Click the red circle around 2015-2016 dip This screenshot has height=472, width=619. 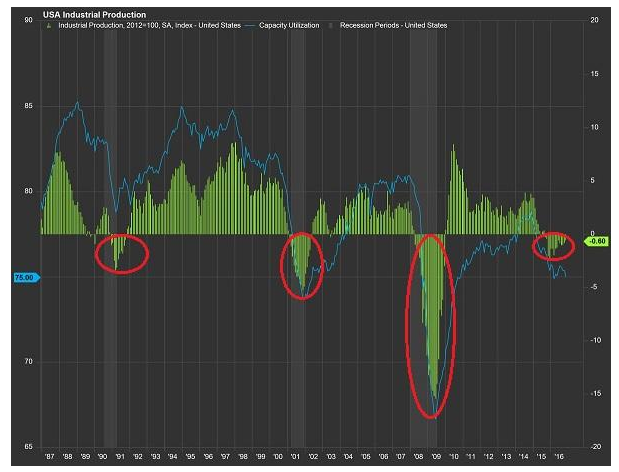(553, 245)
